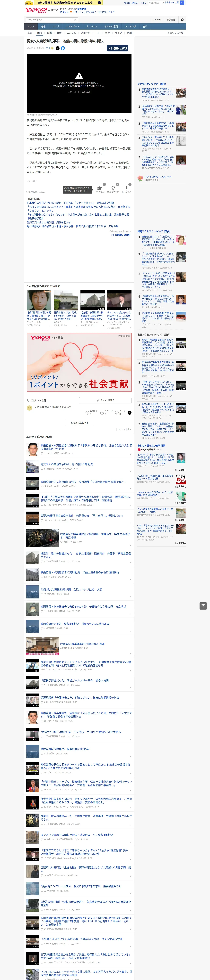Open 購入履歴 link
This screenshot has width=210, height=980.
[171, 20]
